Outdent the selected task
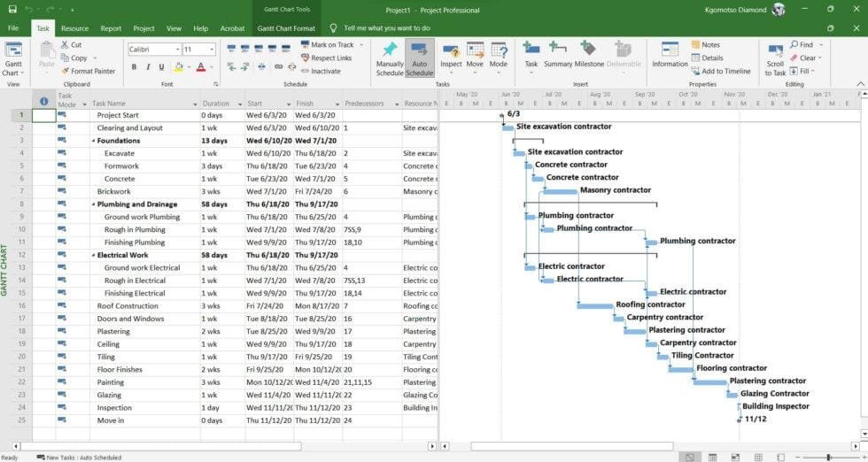This screenshot has height=462, width=868. pos(231,67)
